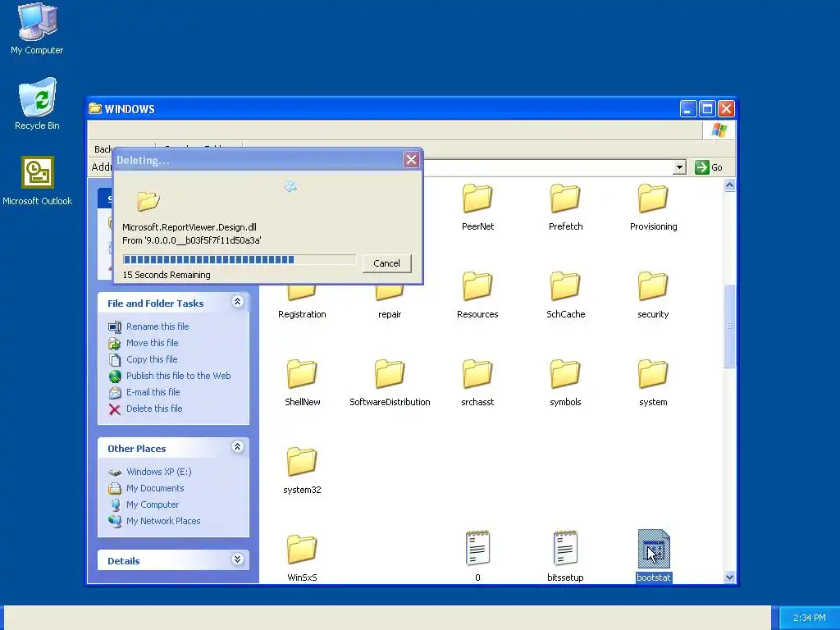This screenshot has width=840, height=630.
Task: Click Rename this file link
Action: click(x=157, y=326)
